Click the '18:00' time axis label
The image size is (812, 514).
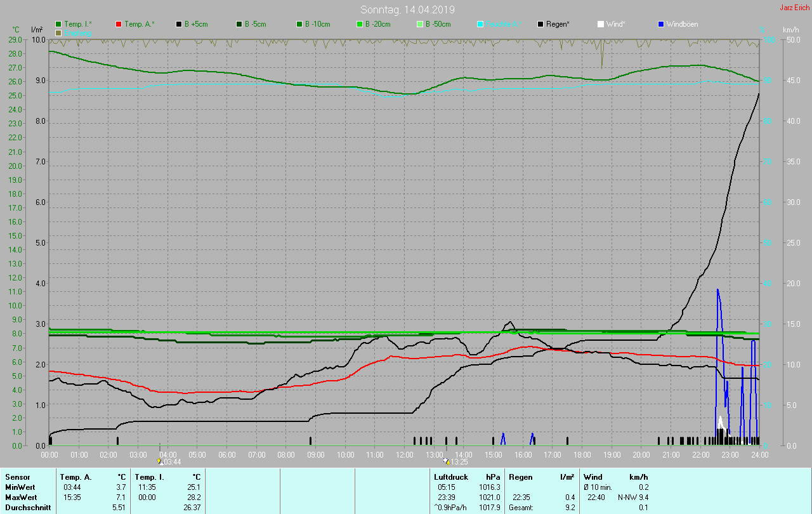[582, 455]
